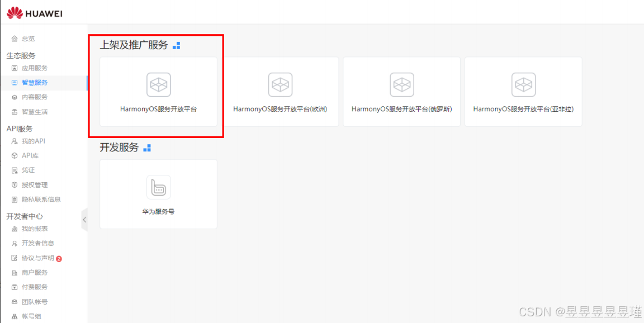Click the 隐私联系信息 icon

click(x=15, y=199)
